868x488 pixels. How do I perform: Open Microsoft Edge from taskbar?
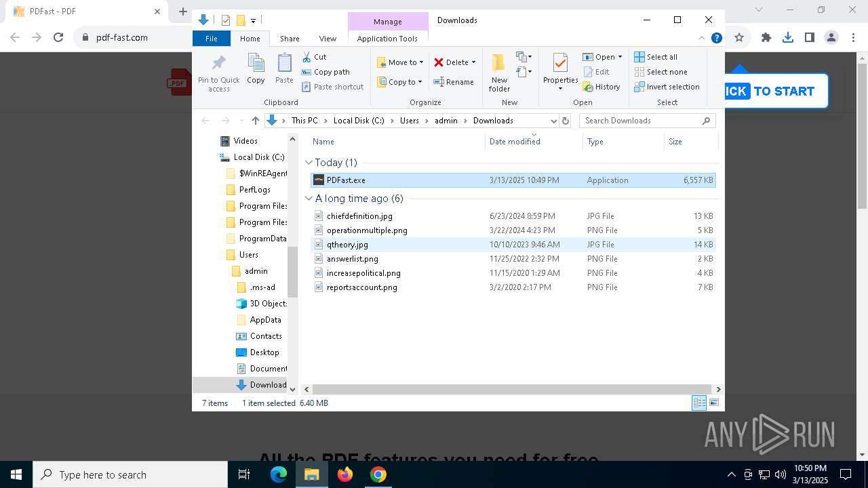(x=279, y=474)
